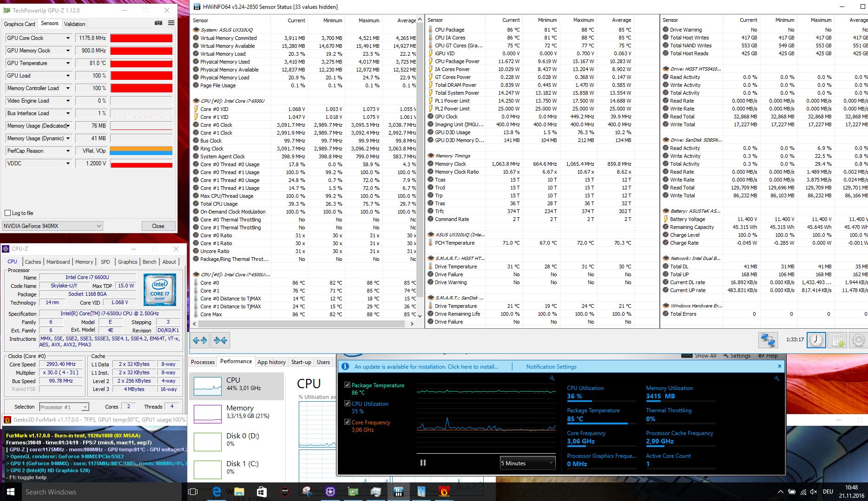
Task: Open GPU Load sensor dropdown
Action: click(68, 76)
